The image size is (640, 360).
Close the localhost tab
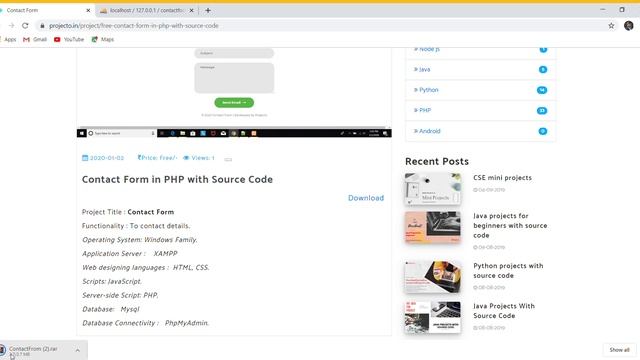[x=191, y=10]
